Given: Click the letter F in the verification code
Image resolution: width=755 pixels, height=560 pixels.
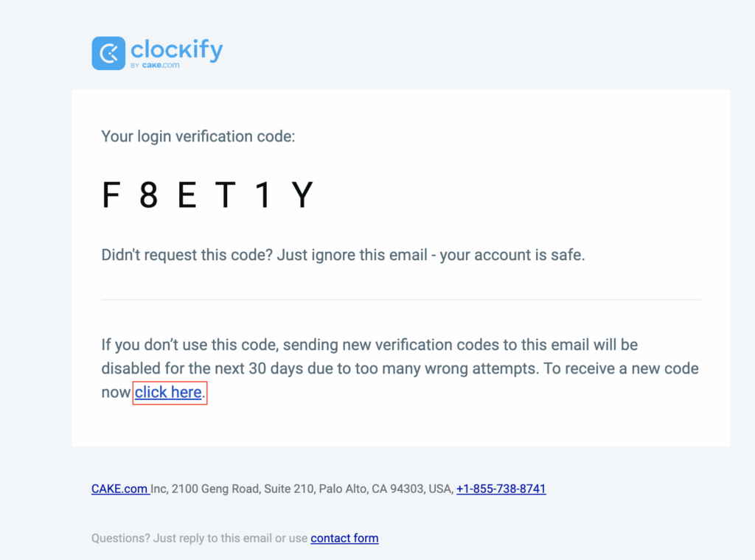Looking at the screenshot, I should (111, 195).
